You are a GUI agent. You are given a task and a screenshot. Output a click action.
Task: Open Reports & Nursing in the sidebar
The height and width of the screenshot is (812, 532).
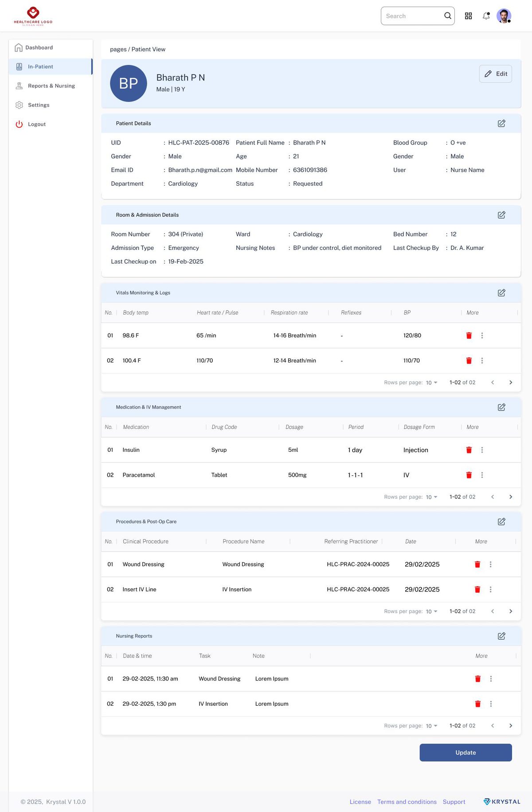pyautogui.click(x=51, y=86)
